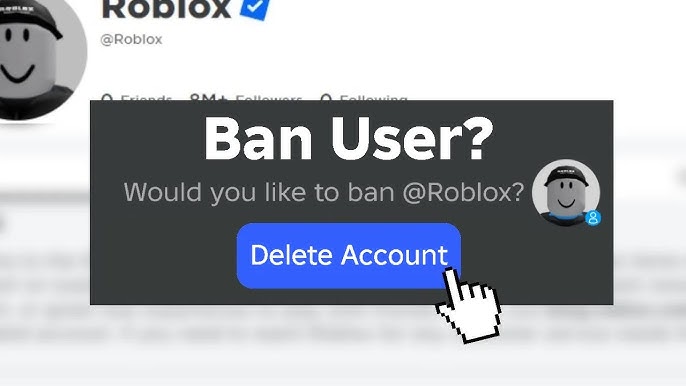Click the @Roblox mention in dialog question
The image size is (686, 386).
point(463,192)
